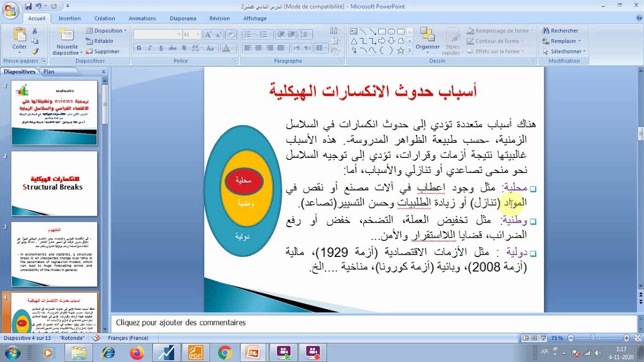Click to add notes comments
The width and height of the screenshot is (644, 362).
coord(181,323)
